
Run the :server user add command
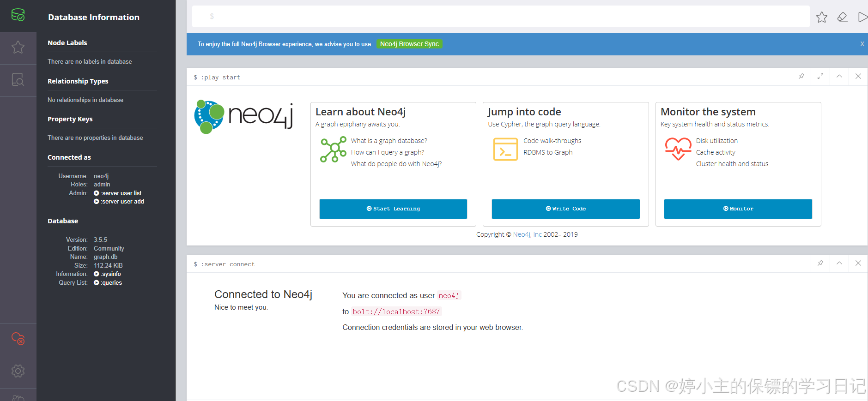(119, 202)
